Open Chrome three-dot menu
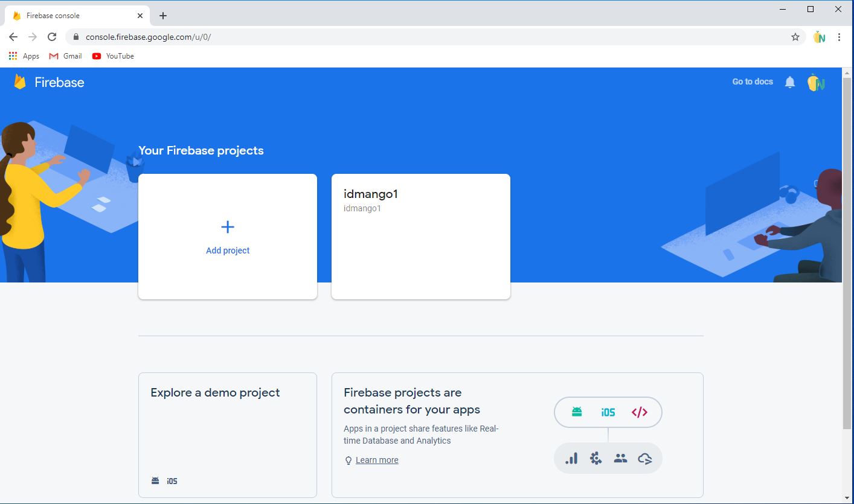 tap(839, 37)
